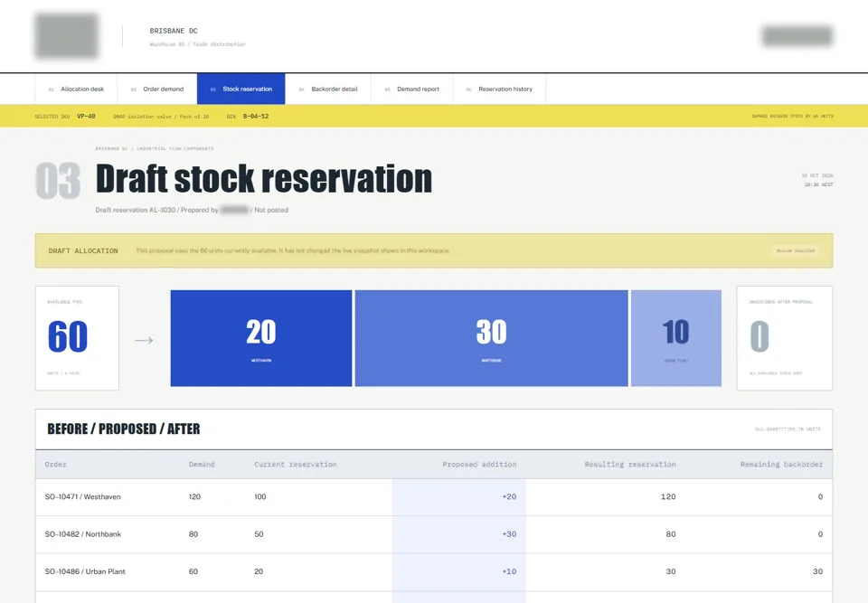Click the Proposed addition column header
The width and height of the screenshot is (868, 603).
pyautogui.click(x=479, y=465)
